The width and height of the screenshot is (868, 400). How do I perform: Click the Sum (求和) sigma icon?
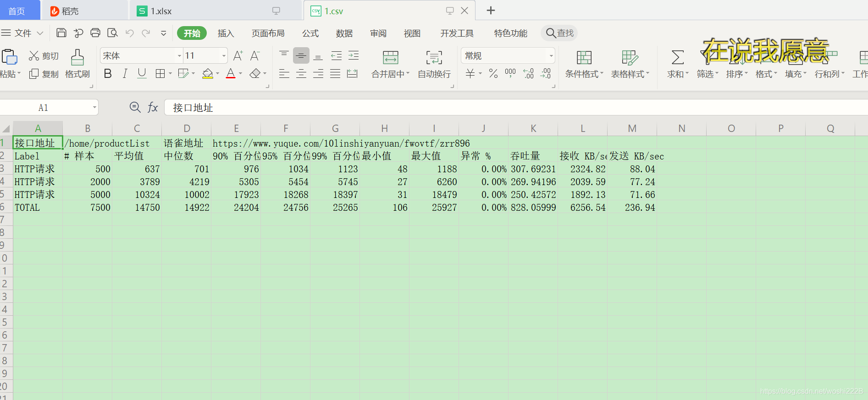[x=678, y=57]
